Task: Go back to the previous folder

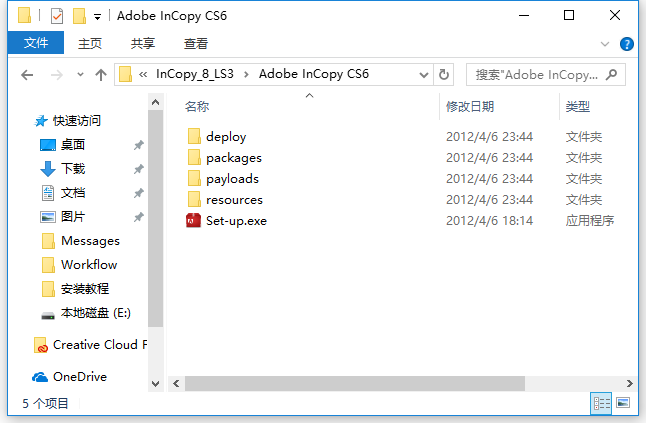Action: [27, 75]
